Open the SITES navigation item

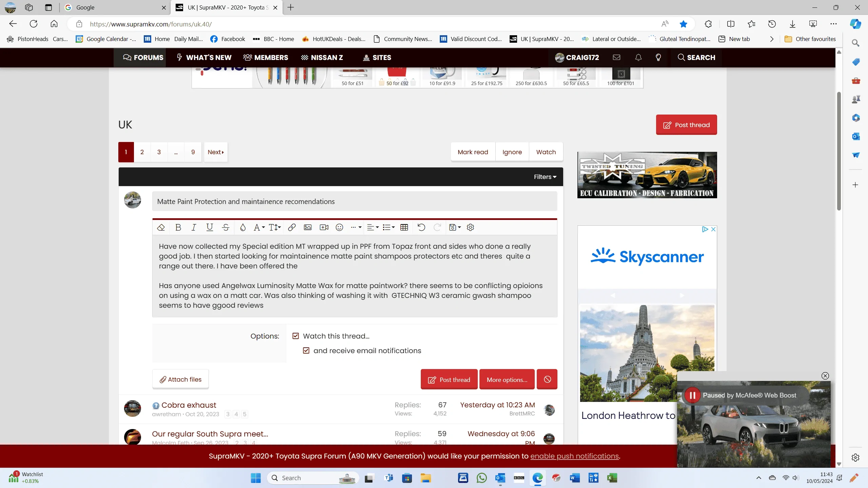377,57
